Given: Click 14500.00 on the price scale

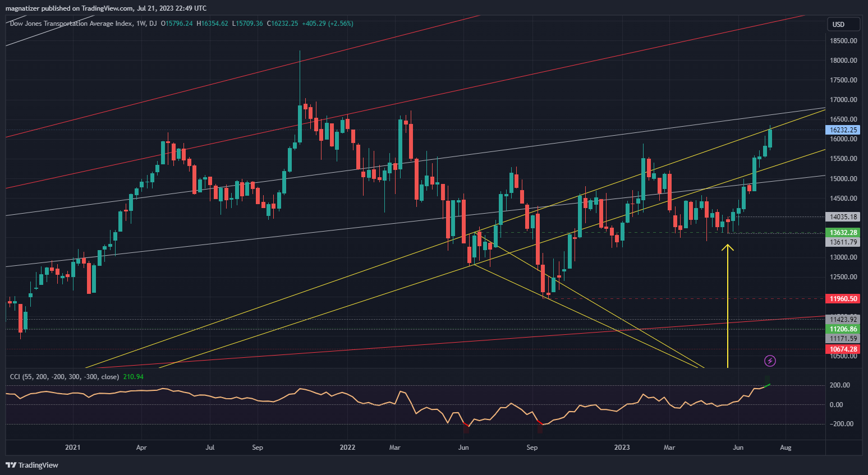Looking at the screenshot, I should (843, 199).
